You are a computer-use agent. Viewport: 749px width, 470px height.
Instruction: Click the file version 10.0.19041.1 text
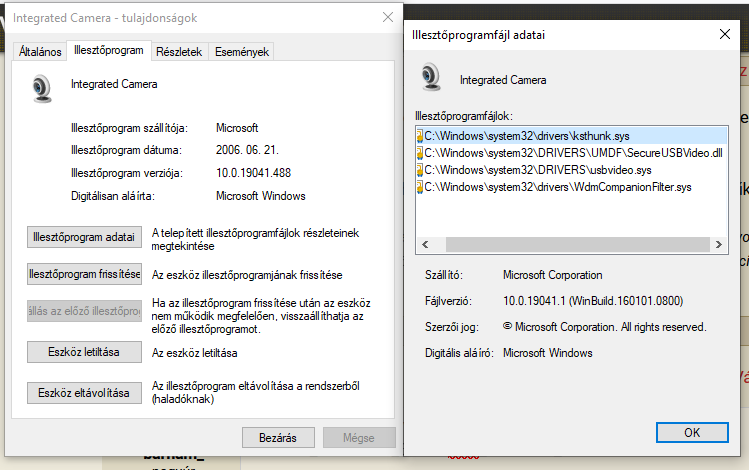coord(593,301)
